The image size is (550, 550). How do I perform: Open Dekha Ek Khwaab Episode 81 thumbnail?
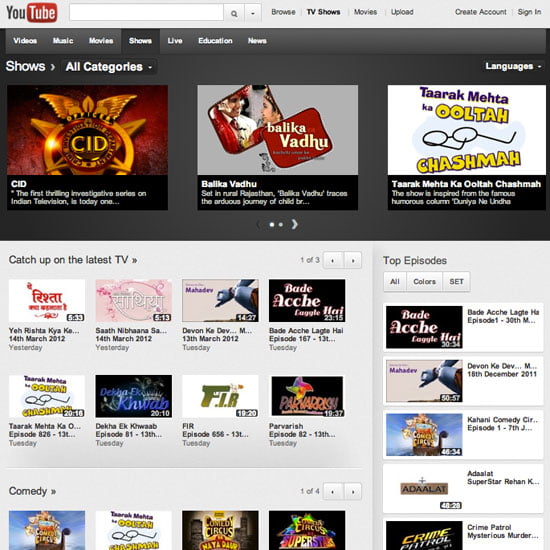134,396
